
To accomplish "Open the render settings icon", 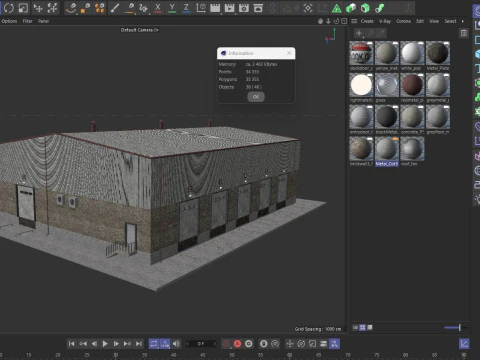I will click(x=244, y=8).
